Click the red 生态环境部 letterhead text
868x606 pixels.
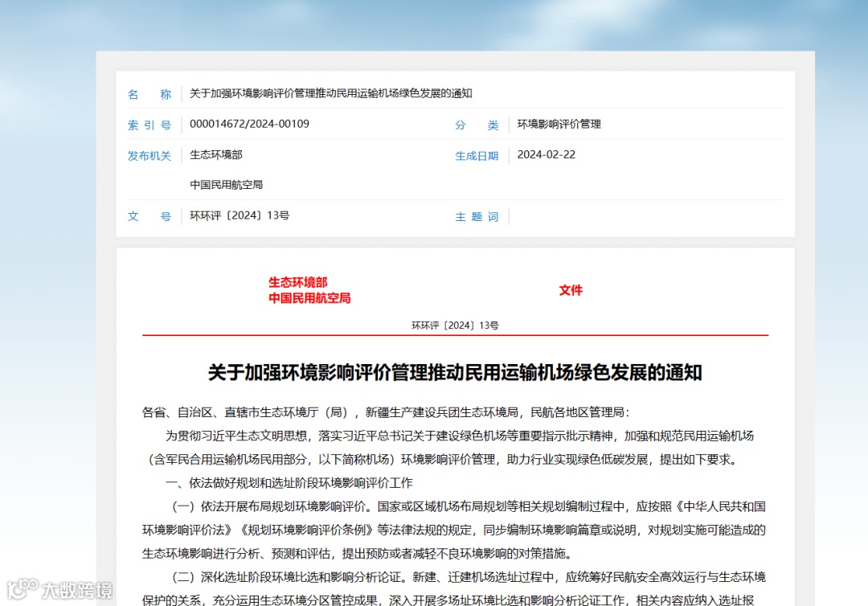click(298, 282)
